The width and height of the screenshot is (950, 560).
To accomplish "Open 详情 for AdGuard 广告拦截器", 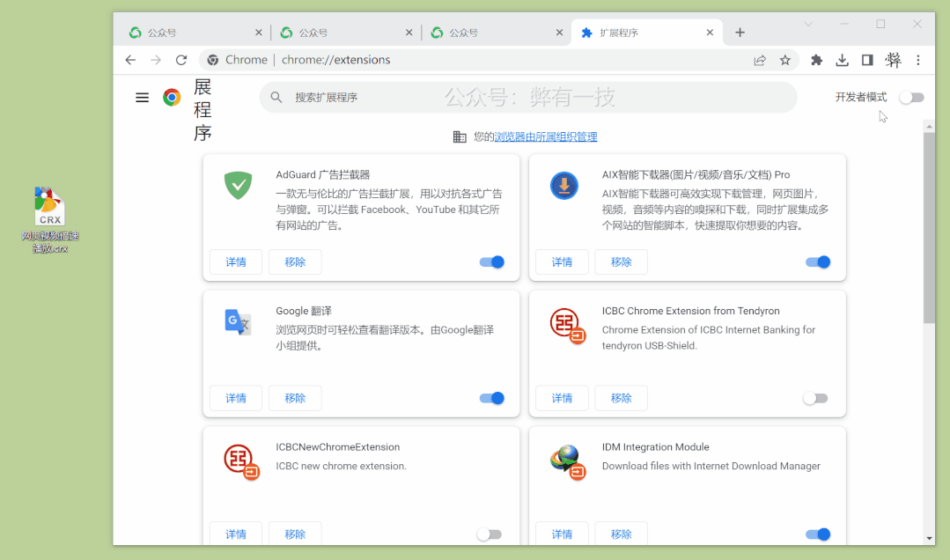I will [x=236, y=262].
